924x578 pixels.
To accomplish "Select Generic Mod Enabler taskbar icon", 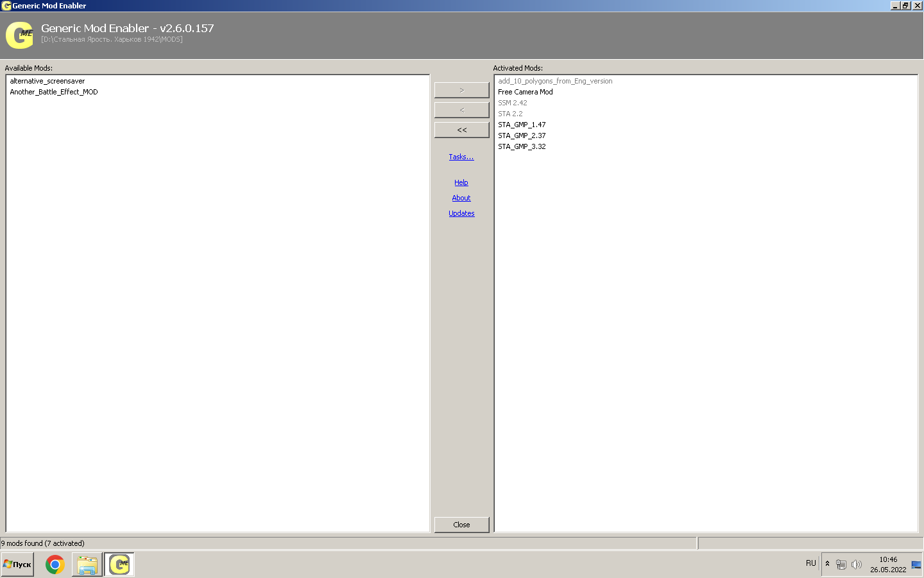I will [x=119, y=565].
